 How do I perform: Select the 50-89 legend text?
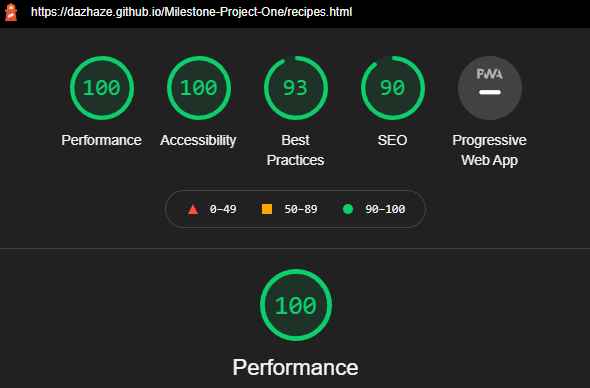(x=301, y=209)
